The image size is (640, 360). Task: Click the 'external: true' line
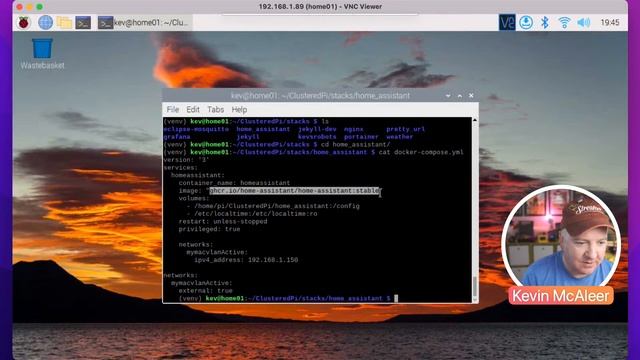pyautogui.click(x=205, y=291)
